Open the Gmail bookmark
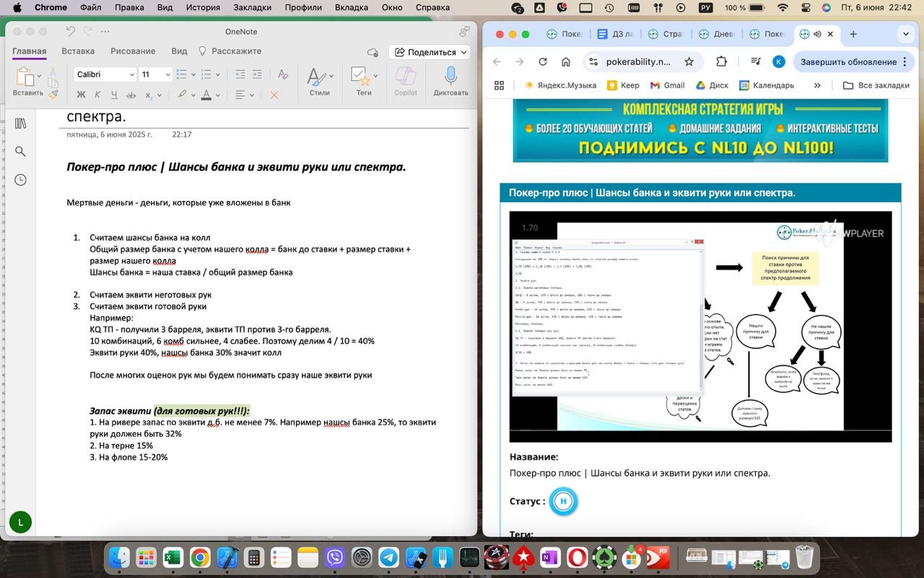 pyautogui.click(x=667, y=85)
